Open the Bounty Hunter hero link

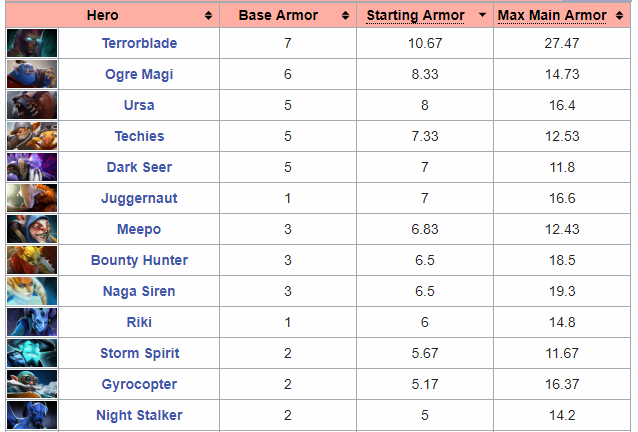[x=139, y=260]
